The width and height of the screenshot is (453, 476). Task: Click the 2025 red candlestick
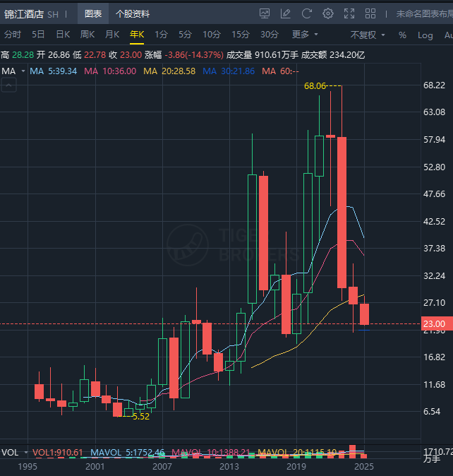[364, 314]
